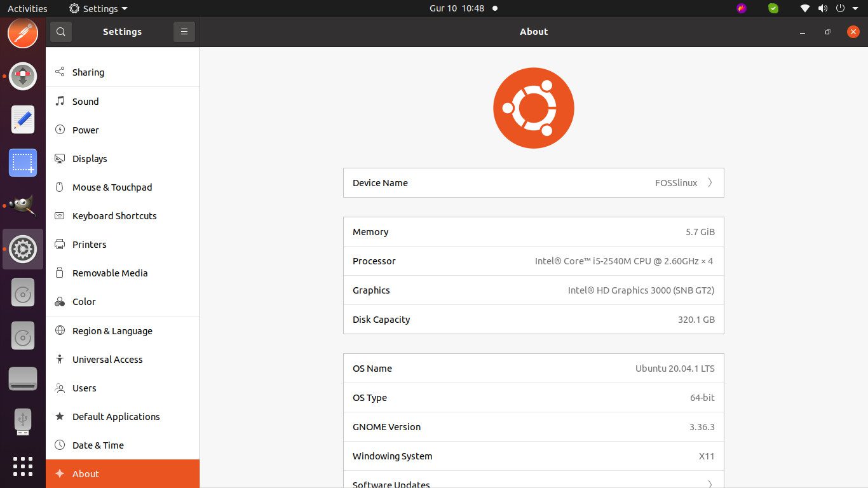The height and width of the screenshot is (488, 868).
Task: Open the disk drive dock icon
Action: tap(23, 379)
